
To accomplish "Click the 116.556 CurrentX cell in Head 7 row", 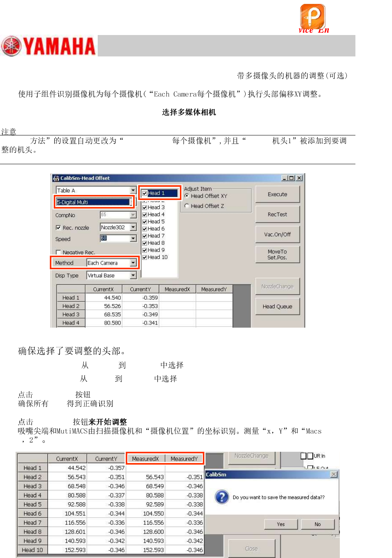I will pyautogui.click(x=67, y=523).
